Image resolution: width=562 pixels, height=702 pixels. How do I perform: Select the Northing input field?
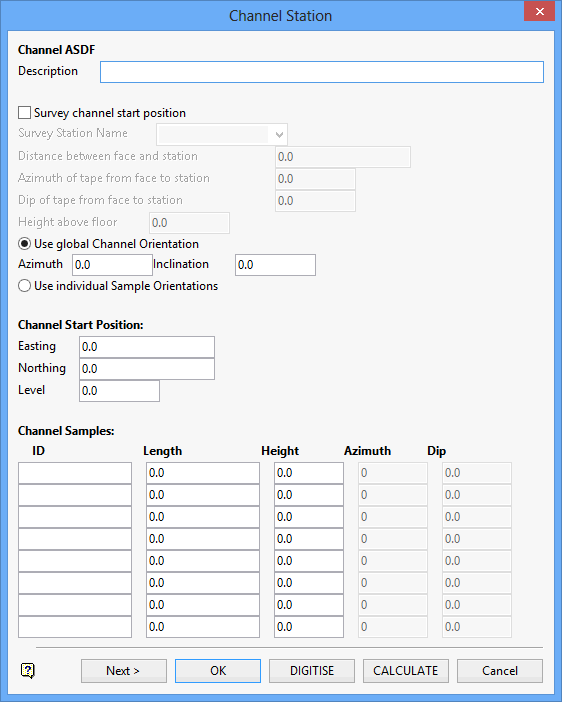147,369
